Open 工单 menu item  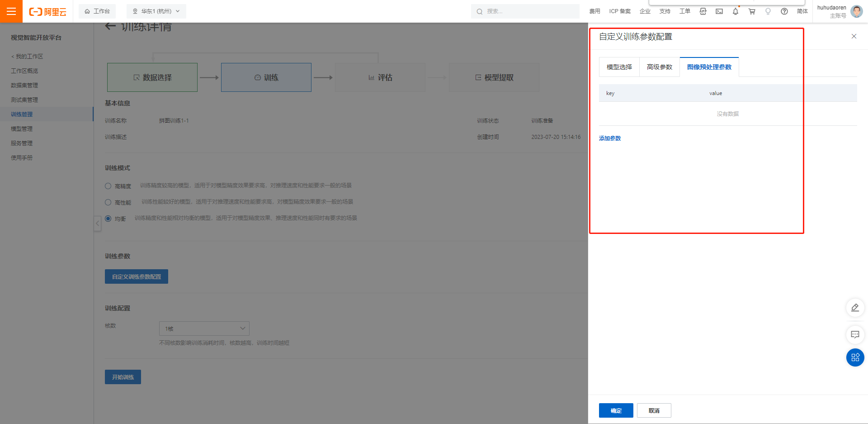click(685, 11)
